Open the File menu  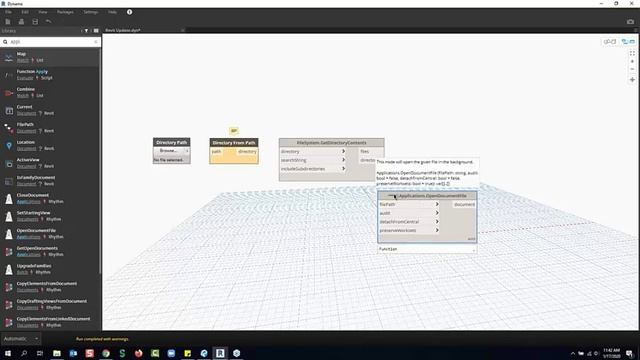click(8, 12)
